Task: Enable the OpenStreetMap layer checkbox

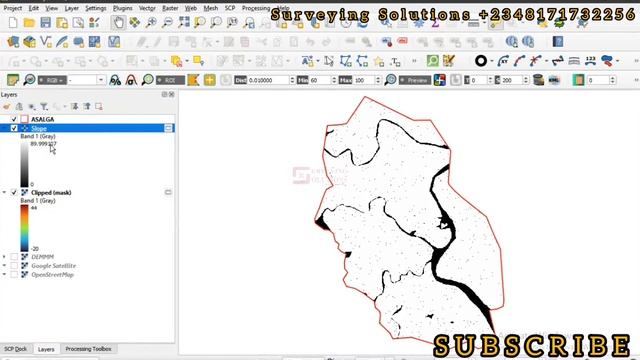Action: click(x=14, y=275)
